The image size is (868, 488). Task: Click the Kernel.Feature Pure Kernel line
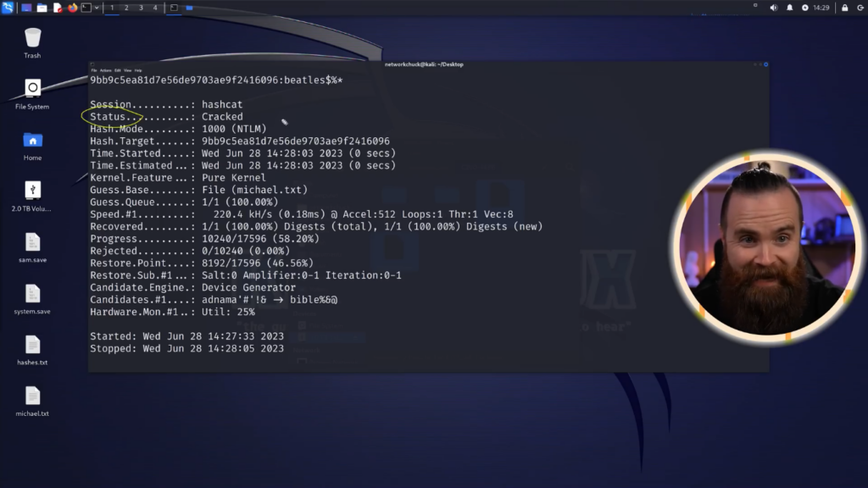[178, 178]
